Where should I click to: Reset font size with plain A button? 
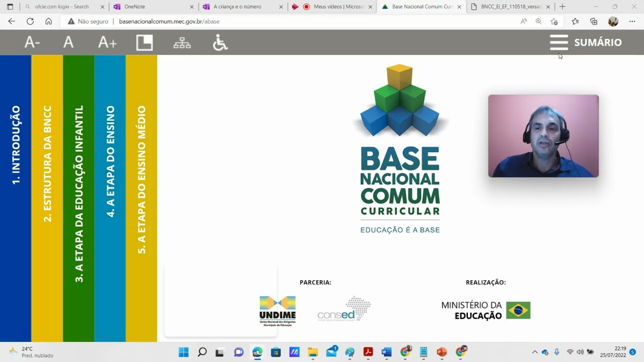68,42
